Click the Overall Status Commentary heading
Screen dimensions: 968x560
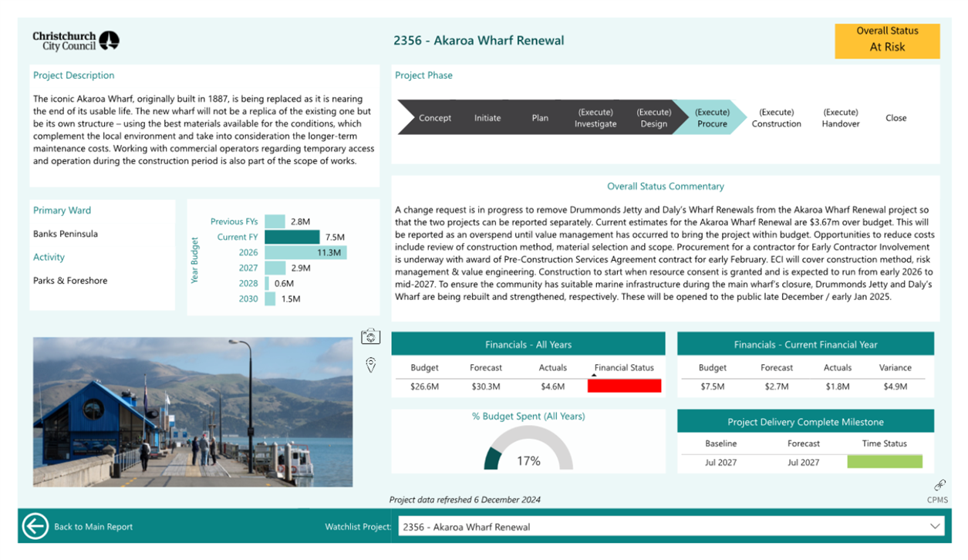click(x=666, y=186)
